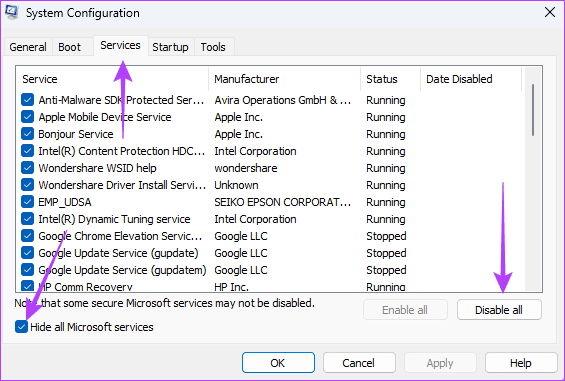Click the services list vertical scrollbar thumb

coord(533,110)
